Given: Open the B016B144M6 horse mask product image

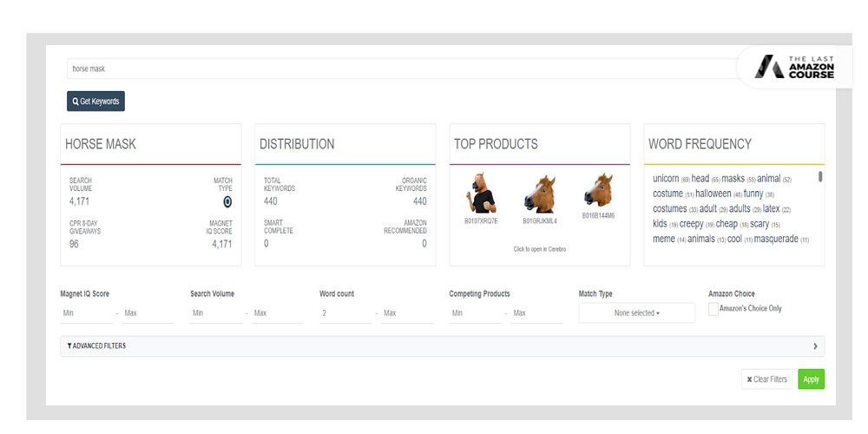Looking at the screenshot, I should (598, 190).
